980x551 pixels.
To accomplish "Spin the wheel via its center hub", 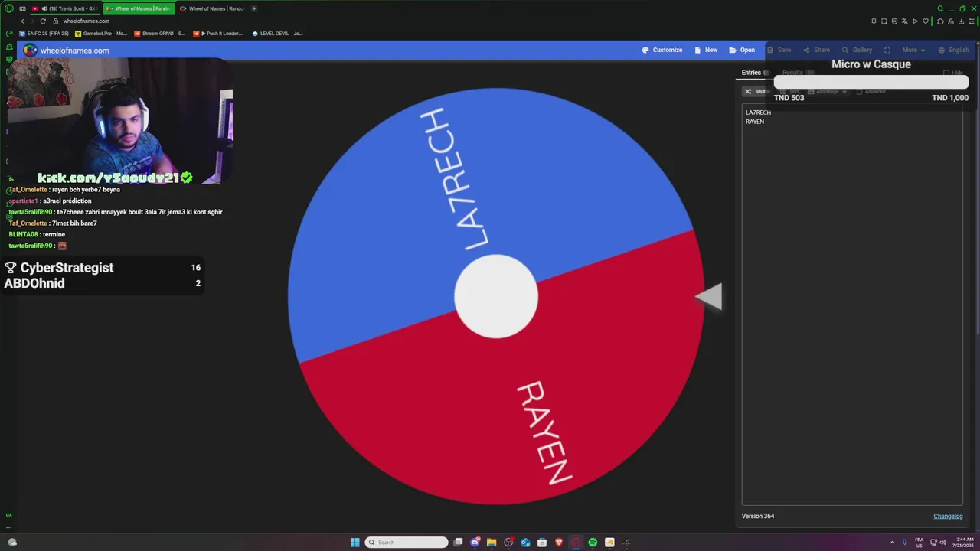I will [x=496, y=296].
